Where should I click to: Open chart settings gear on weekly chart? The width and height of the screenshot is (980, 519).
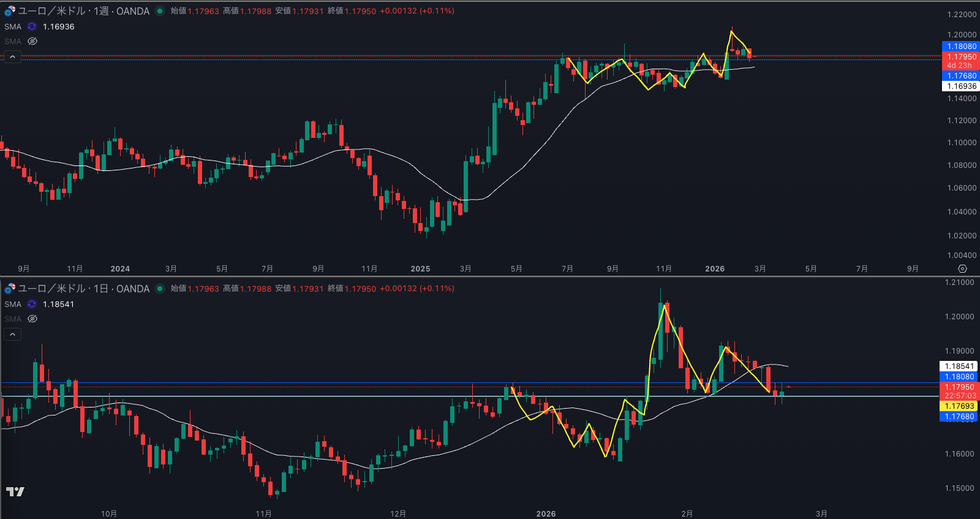click(962, 269)
